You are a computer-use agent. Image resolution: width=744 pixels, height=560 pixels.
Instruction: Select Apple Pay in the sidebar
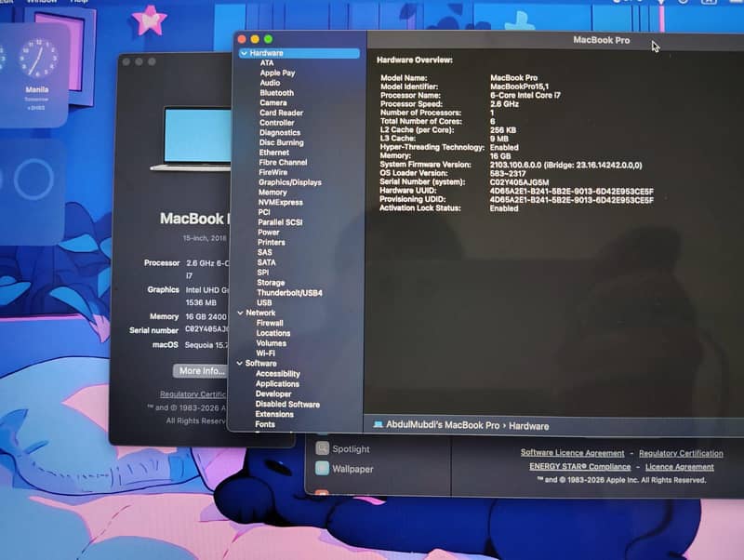pyautogui.click(x=277, y=73)
